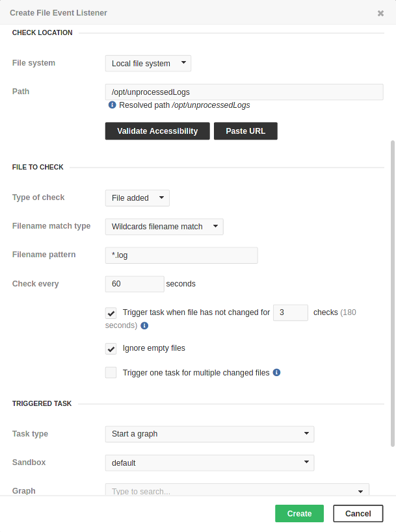Click into the Path input field
Screen dimensions: 396x532
pyautogui.click(x=244, y=92)
